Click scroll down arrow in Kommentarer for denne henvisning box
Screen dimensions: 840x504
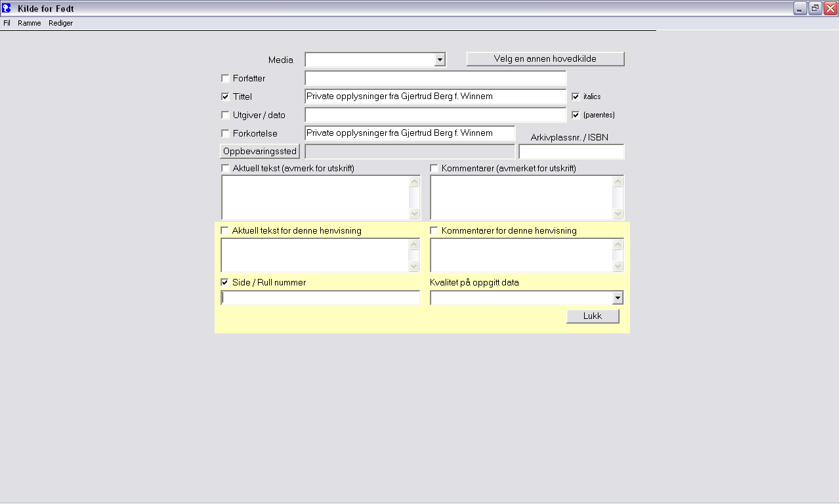coord(618,266)
